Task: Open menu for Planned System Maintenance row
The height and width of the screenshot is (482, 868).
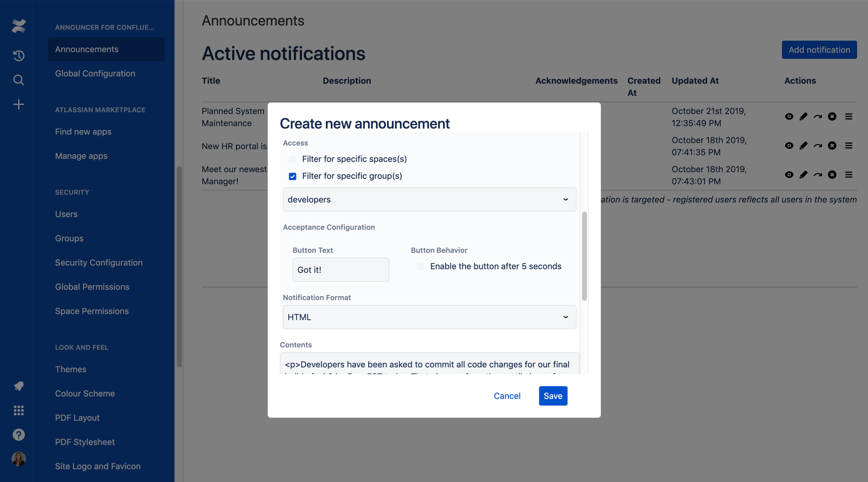Action: [x=849, y=116]
